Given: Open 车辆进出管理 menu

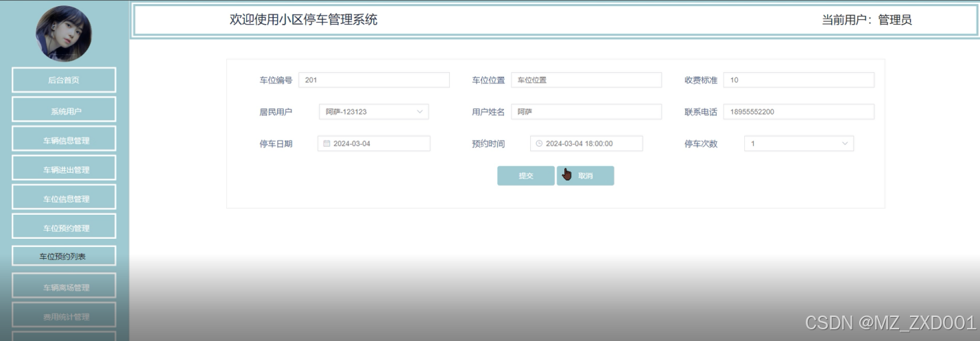Looking at the screenshot, I should 64,169.
